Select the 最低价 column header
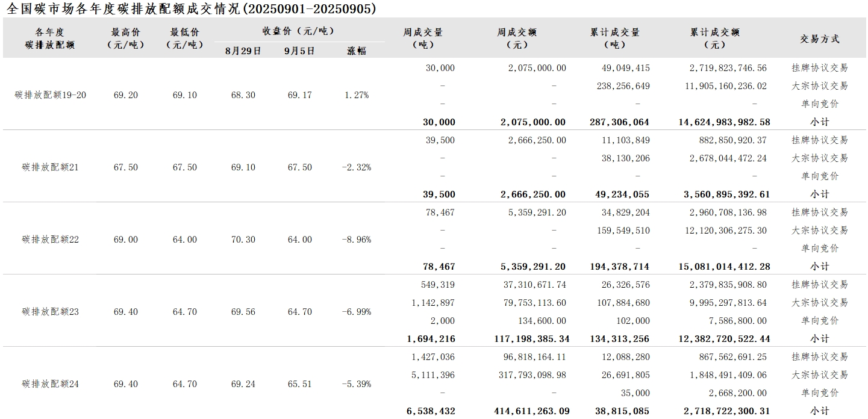Viewport: 868px width, 419px height. point(184,39)
